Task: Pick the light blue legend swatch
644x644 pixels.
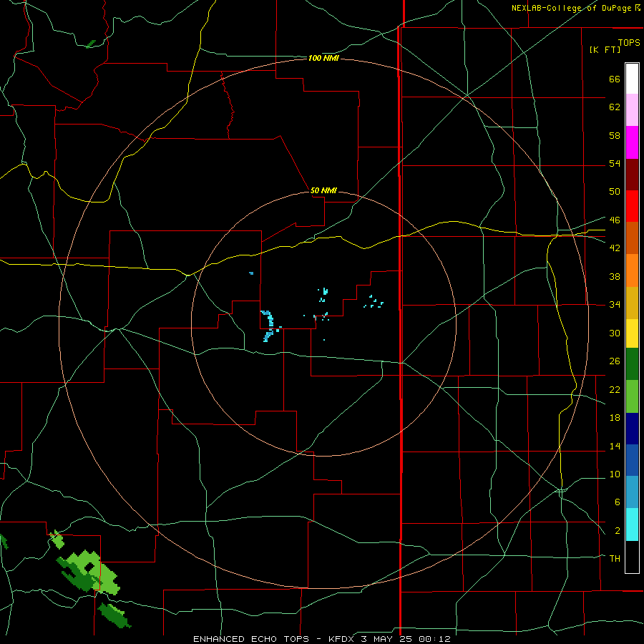Action: [632, 492]
